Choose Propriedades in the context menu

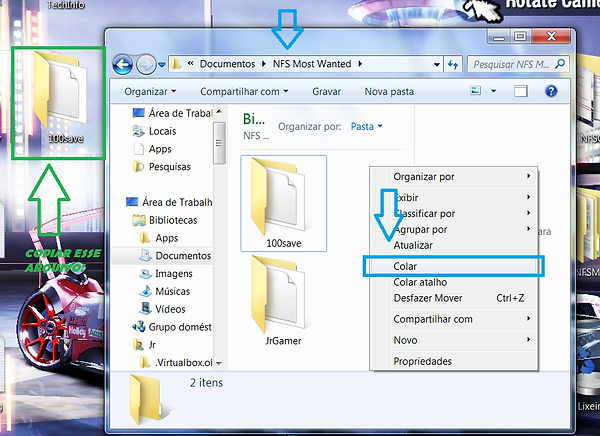[462, 361]
